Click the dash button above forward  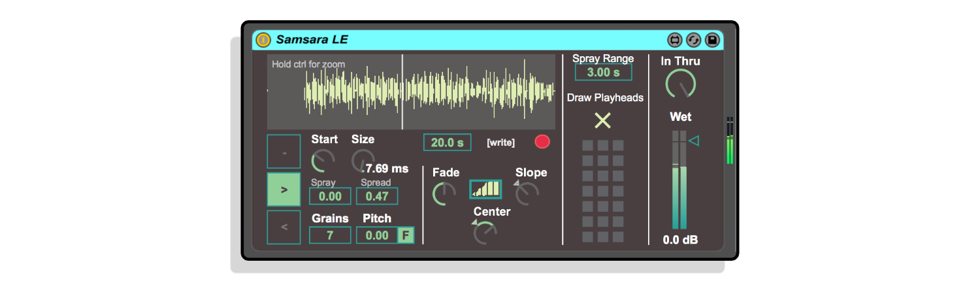[284, 152]
